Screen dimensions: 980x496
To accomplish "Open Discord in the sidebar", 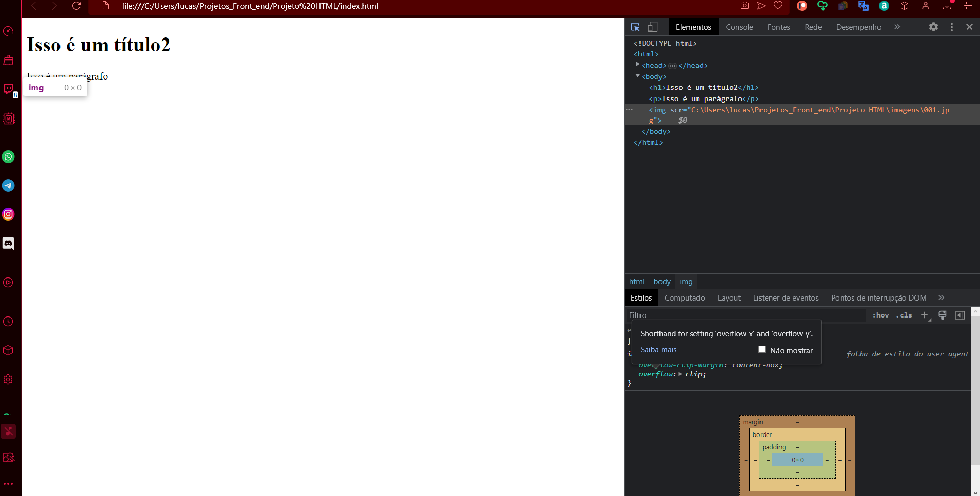I will (8, 243).
